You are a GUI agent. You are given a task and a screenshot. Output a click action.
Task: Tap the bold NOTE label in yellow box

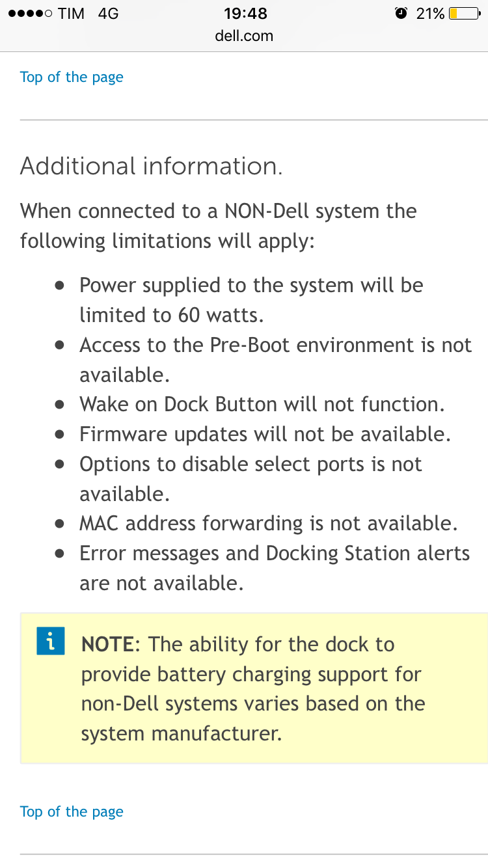tap(107, 644)
